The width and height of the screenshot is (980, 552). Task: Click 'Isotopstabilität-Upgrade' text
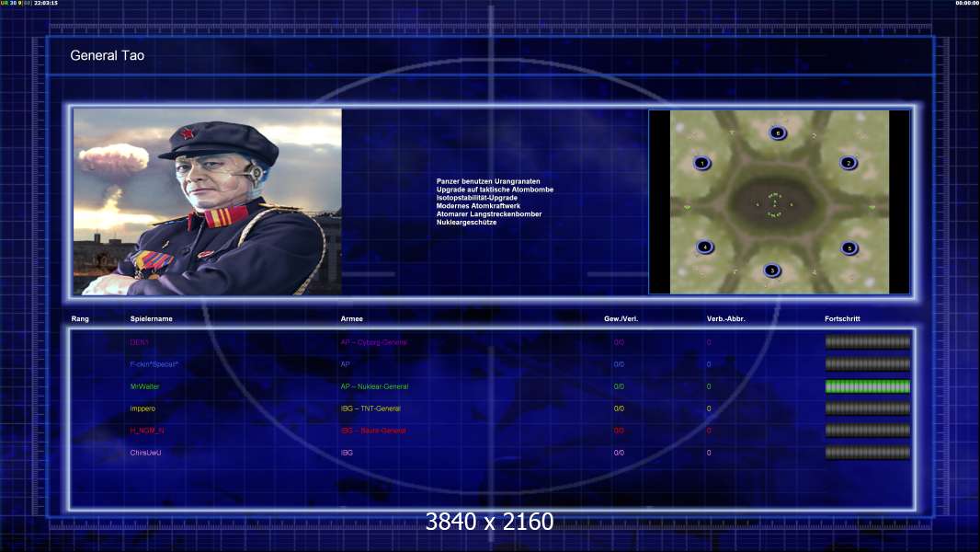477,198
